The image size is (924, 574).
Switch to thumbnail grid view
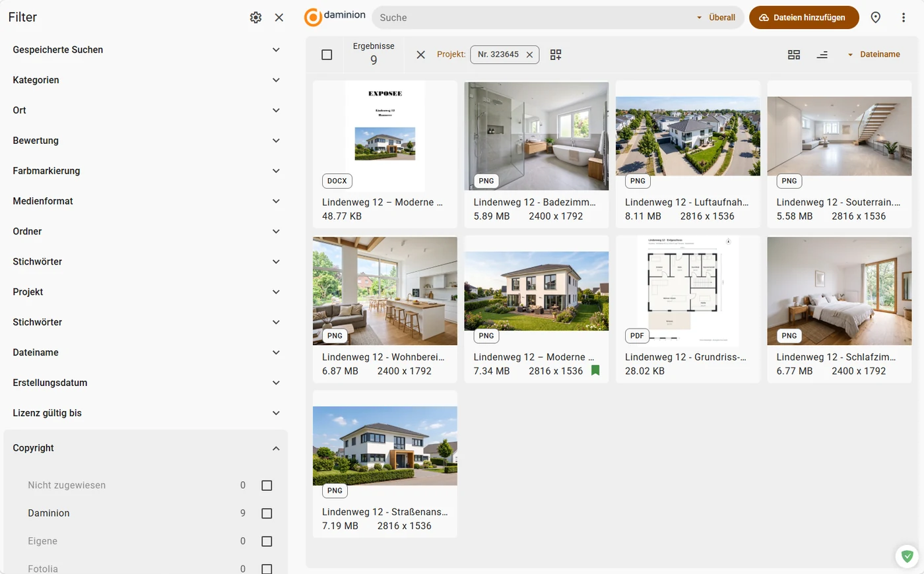(794, 55)
